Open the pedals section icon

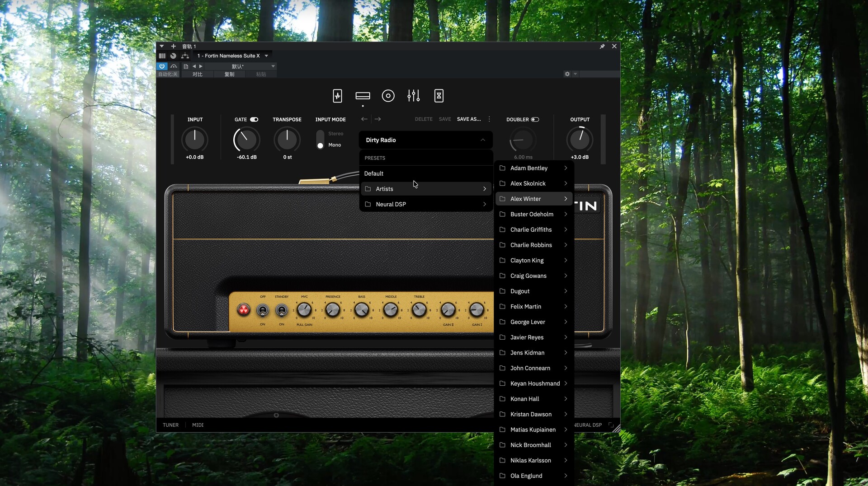pos(337,96)
